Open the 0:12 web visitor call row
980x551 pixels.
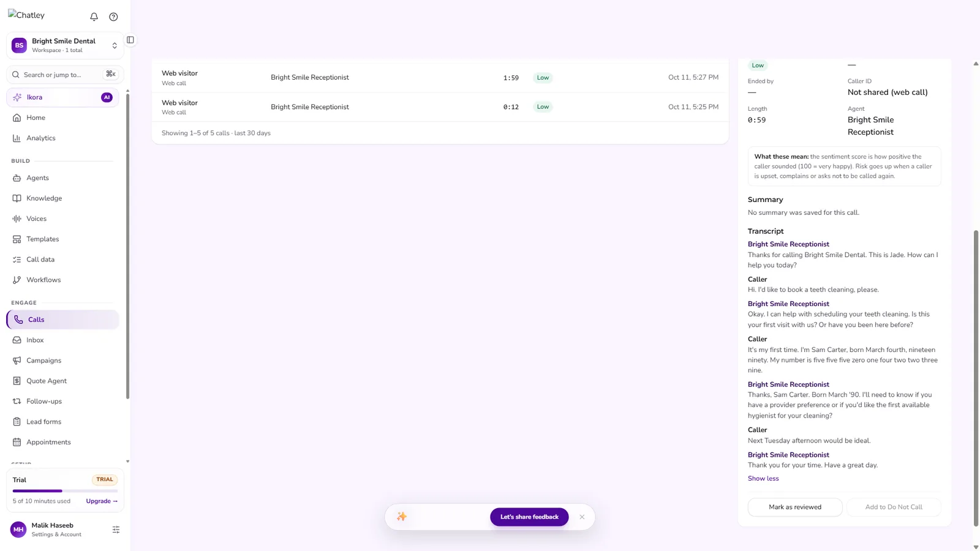pos(440,107)
